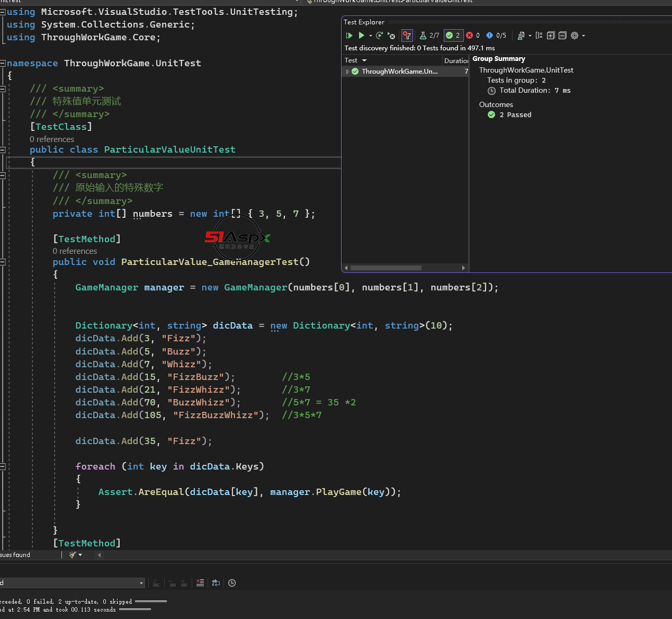Click '0 references' above ParticularValueUnitTest class
Image resolution: width=672 pixels, height=619 pixels.
52,139
